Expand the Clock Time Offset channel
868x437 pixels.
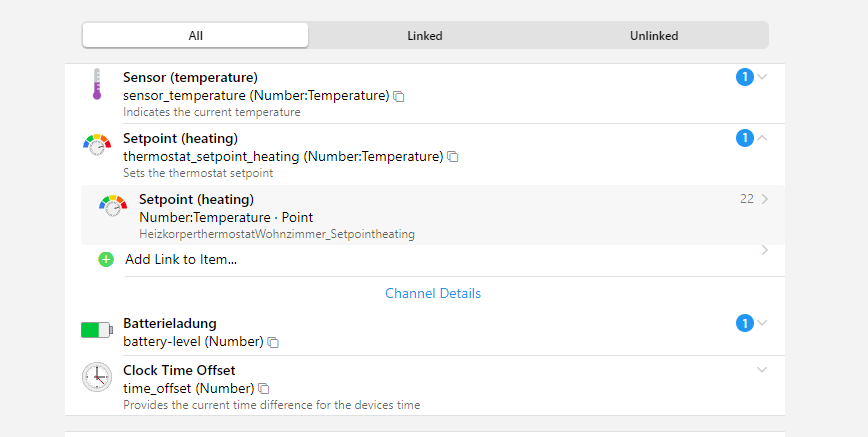763,370
